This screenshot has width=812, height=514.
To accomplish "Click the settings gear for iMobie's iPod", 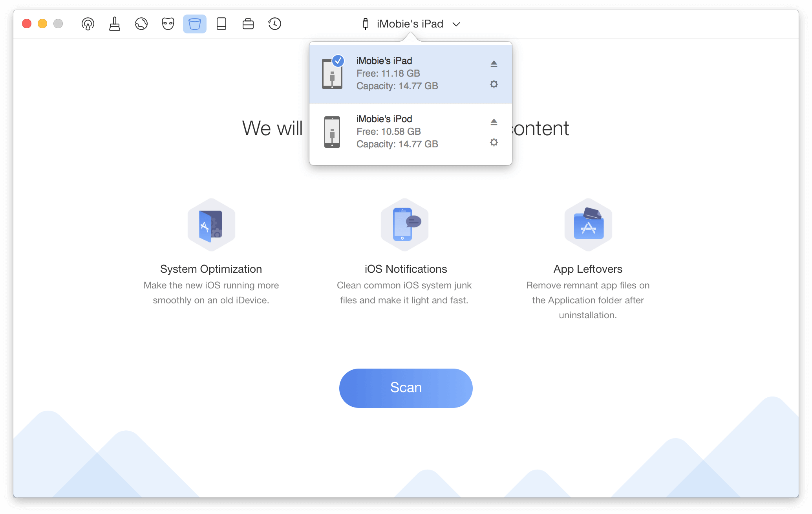I will click(x=494, y=143).
